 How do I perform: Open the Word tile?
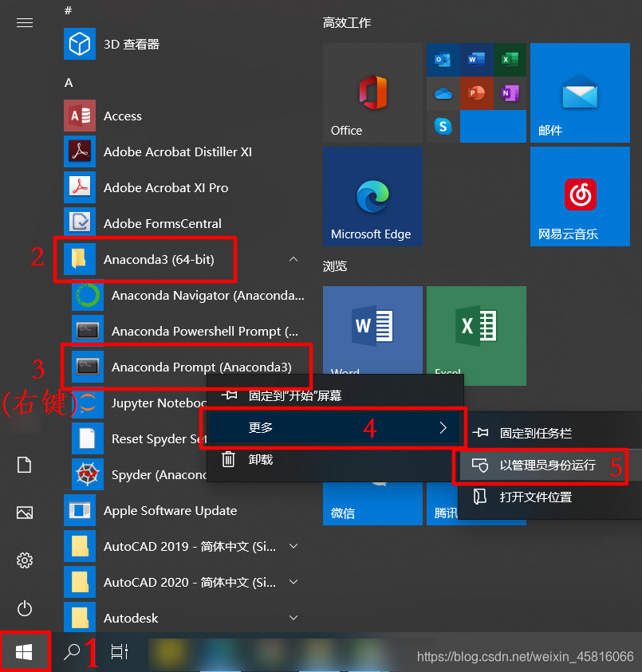(372, 330)
